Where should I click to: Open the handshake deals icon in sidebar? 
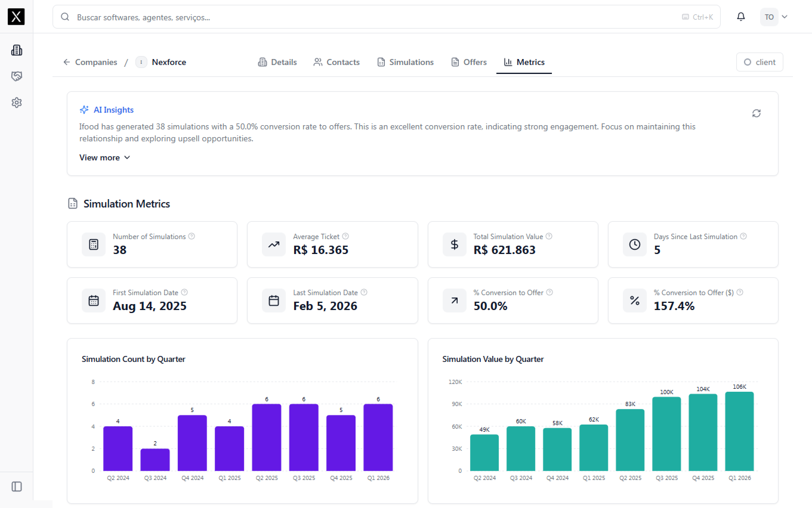(x=16, y=76)
